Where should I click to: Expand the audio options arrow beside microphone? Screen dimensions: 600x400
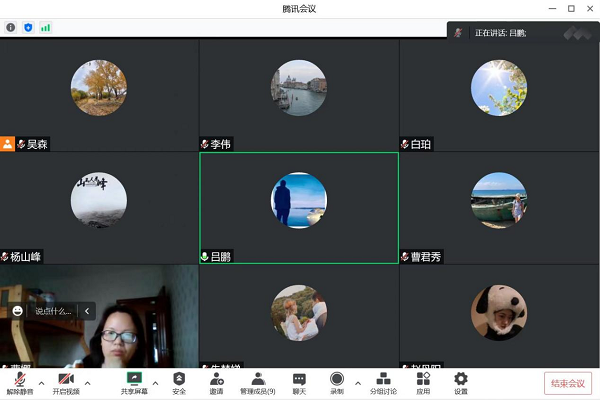point(41,383)
